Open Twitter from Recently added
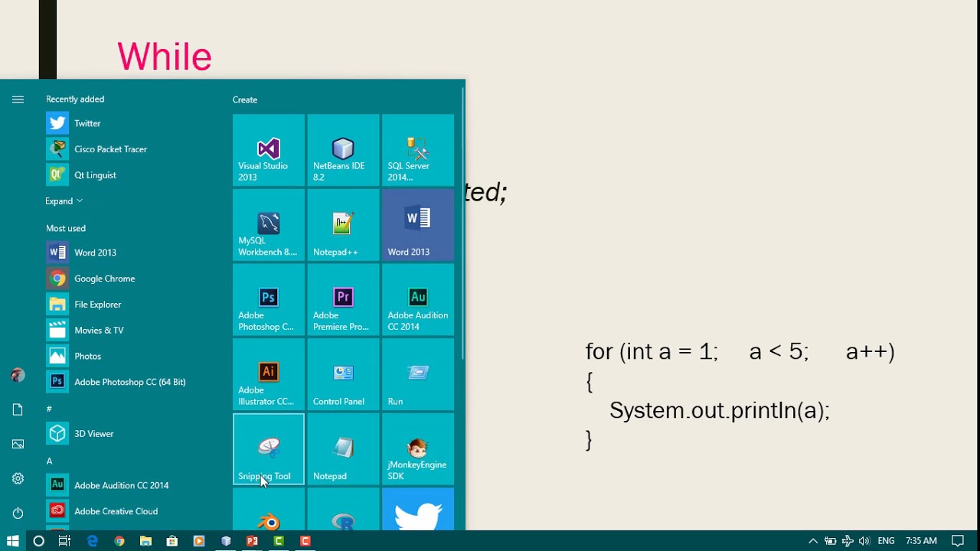The image size is (980, 551). [130, 123]
